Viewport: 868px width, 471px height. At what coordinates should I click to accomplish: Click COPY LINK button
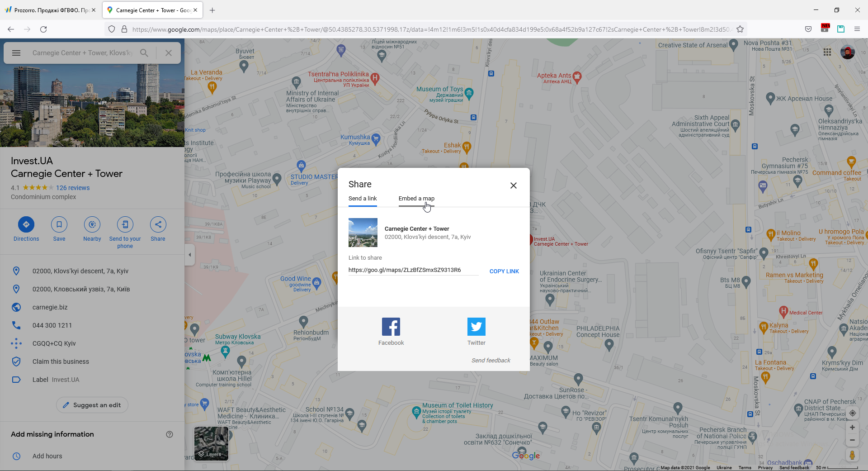pos(504,271)
